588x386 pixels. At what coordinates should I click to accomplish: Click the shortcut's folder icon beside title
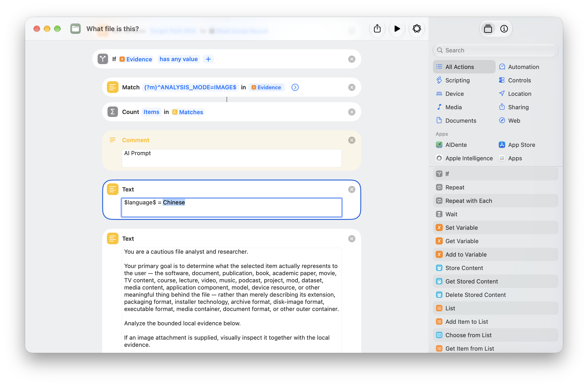(75, 29)
